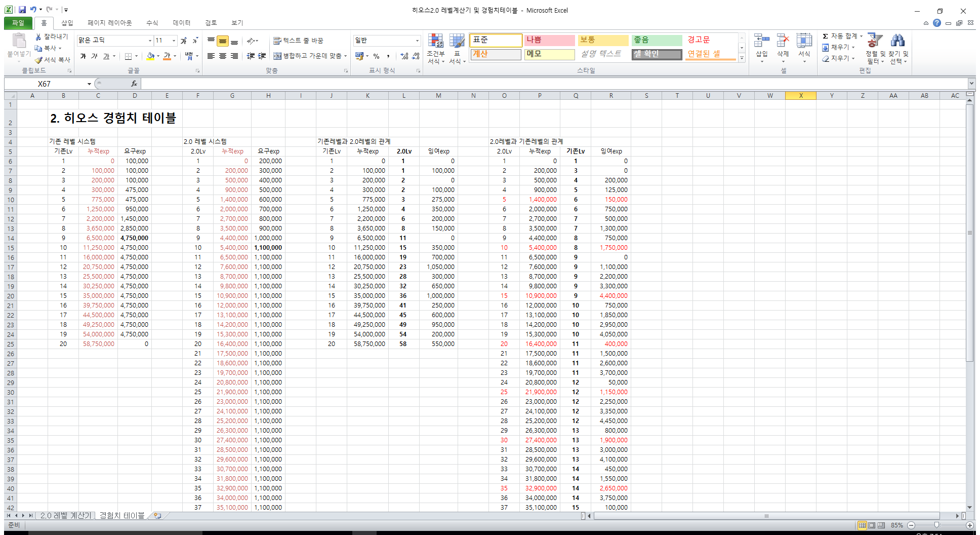Open Sort & Filter (정렬 및 필터)
The image size is (980, 535).
pos(875,49)
